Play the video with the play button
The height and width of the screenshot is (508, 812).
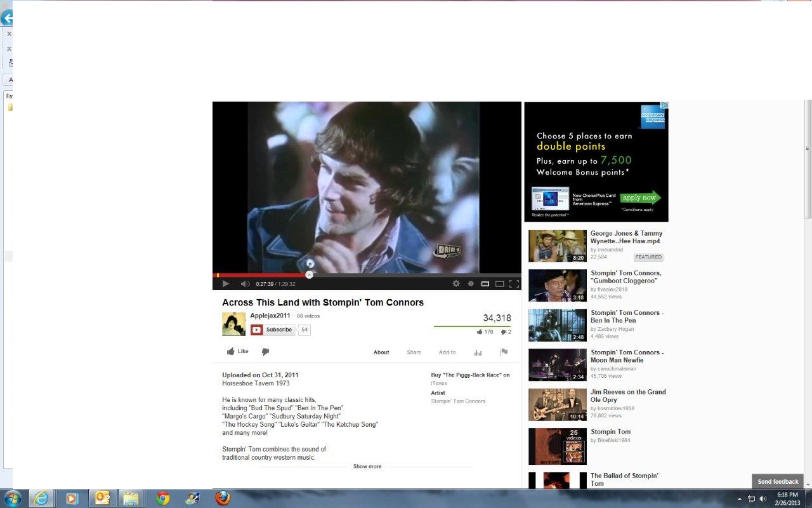[225, 284]
